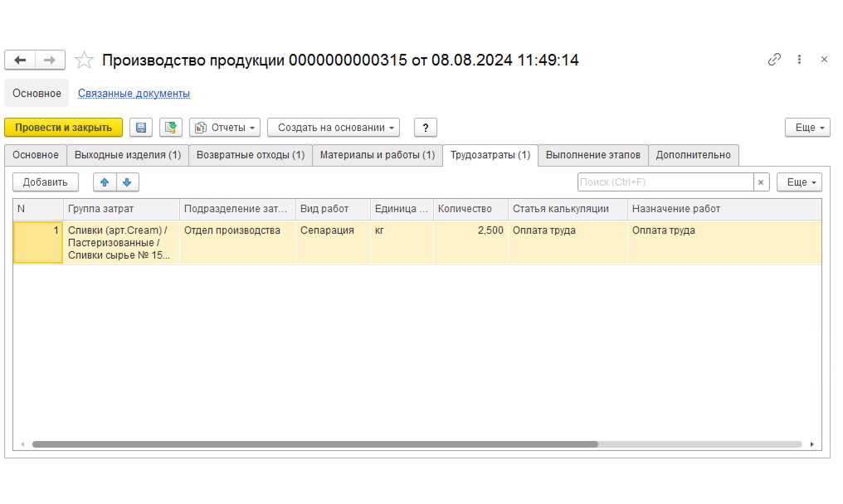Open the Возвратные отходы (1) tab

[x=251, y=155]
